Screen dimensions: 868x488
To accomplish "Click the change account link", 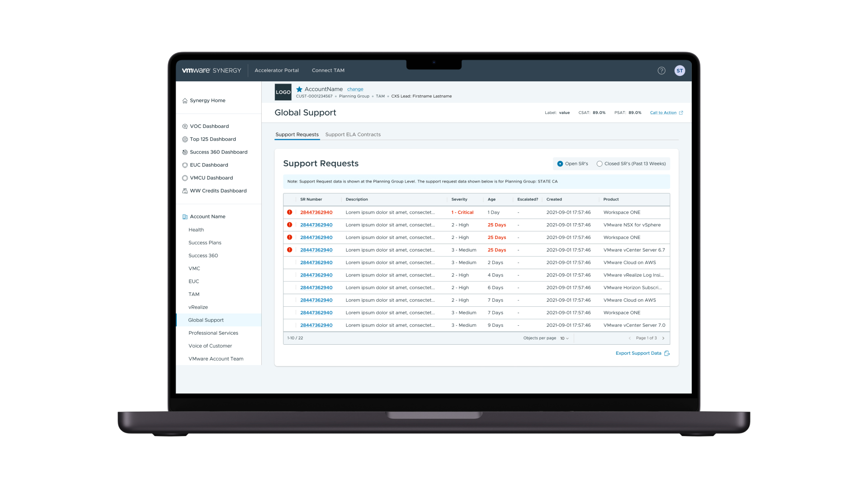I will [x=355, y=89].
